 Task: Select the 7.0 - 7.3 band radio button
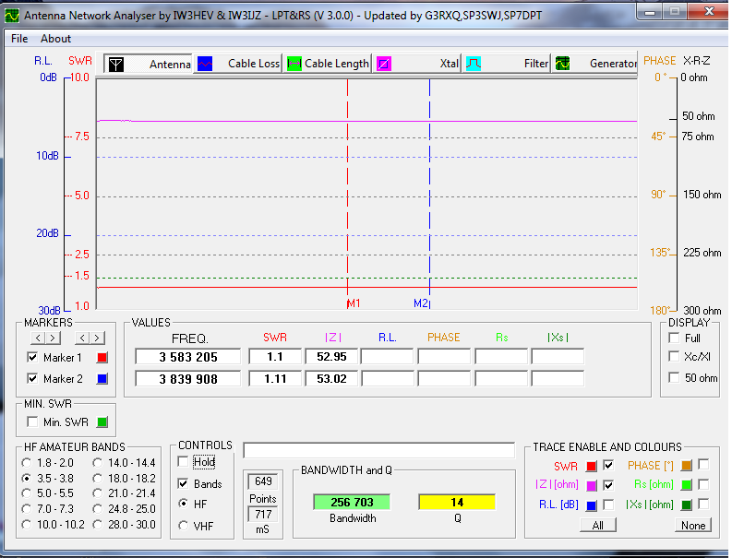[28, 509]
